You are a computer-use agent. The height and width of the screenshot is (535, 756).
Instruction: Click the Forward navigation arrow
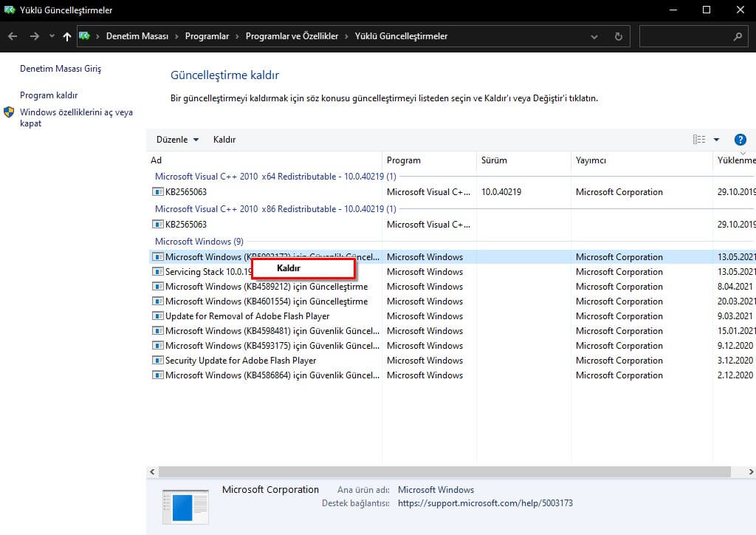point(34,36)
